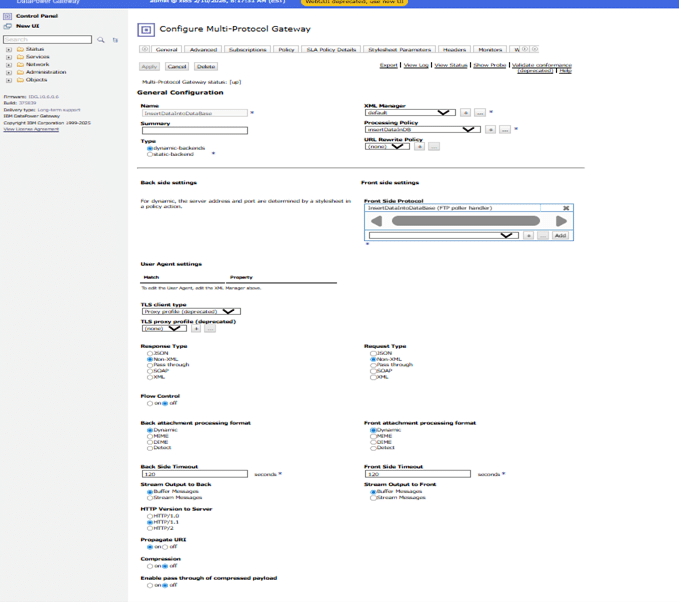Image resolution: width=679 pixels, height=602 pixels.
Task: Click the Delete button
Action: pyautogui.click(x=206, y=67)
